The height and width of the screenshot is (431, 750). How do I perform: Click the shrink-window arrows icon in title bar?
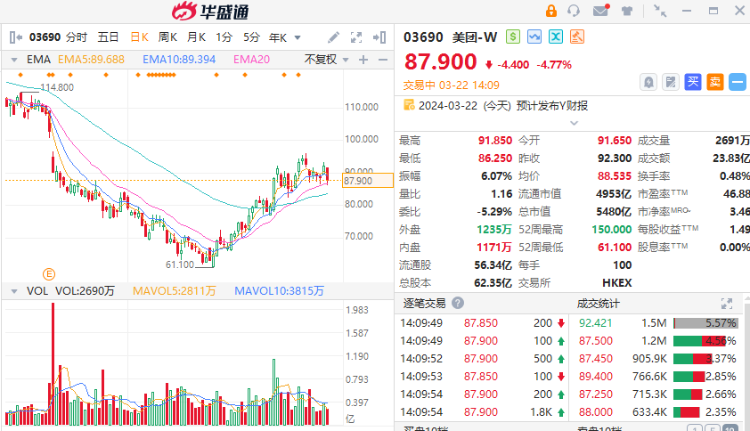(660, 11)
